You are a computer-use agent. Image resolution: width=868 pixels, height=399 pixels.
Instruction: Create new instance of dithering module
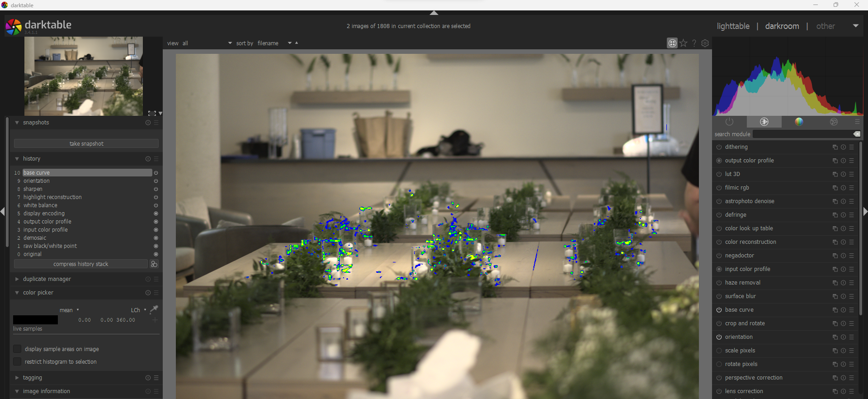(x=835, y=147)
